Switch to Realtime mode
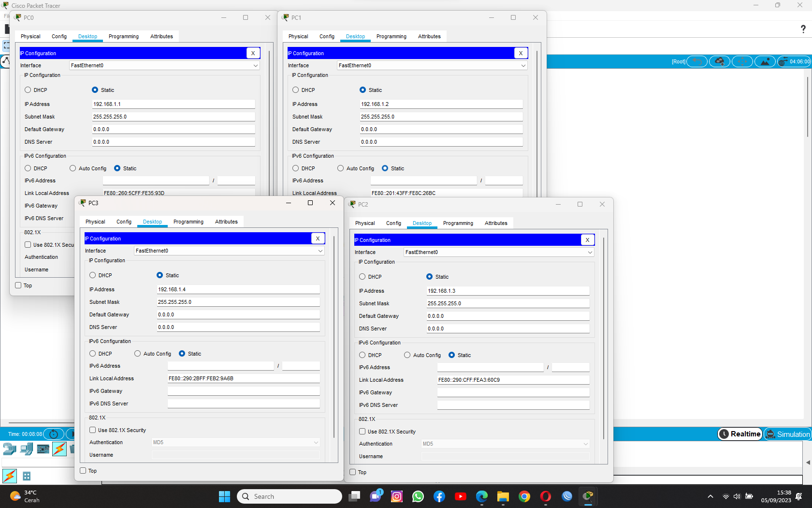The width and height of the screenshot is (812, 508). tap(740, 434)
